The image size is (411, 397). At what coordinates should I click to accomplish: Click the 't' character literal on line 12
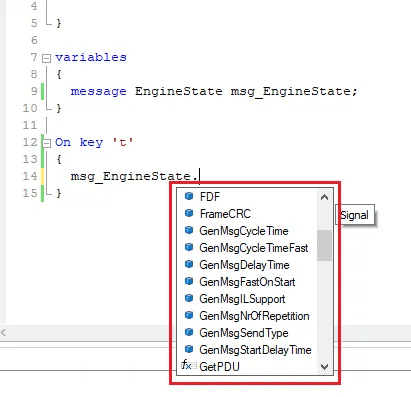[x=122, y=142]
